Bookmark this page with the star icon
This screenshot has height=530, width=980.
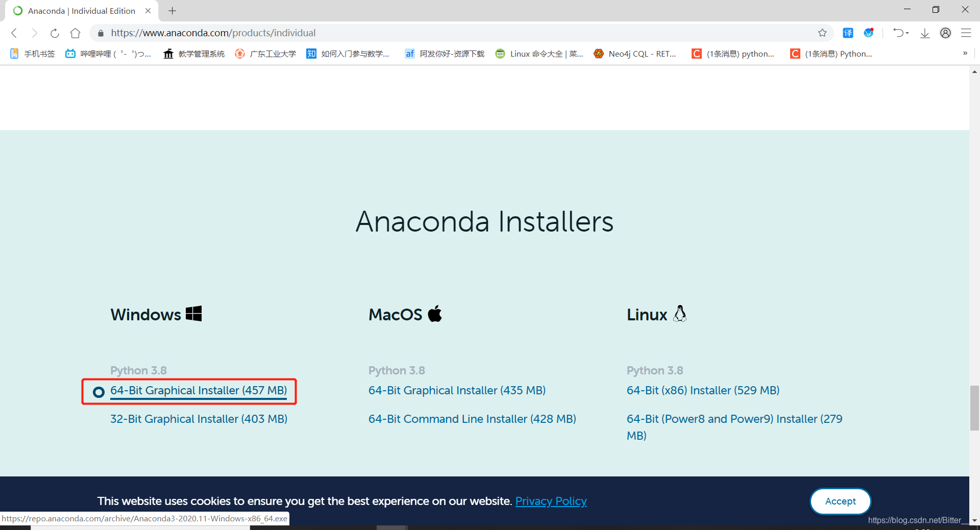(822, 33)
